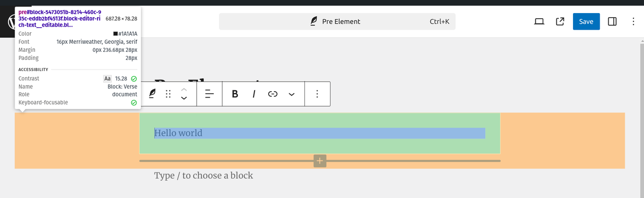644x198 pixels.
Task: Move the block up with the chevron
Action: click(x=184, y=89)
